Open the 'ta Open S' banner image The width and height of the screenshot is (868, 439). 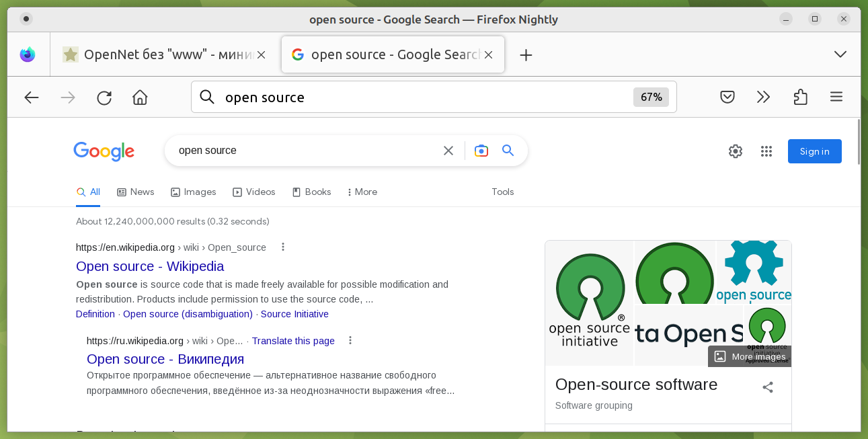[x=689, y=335]
